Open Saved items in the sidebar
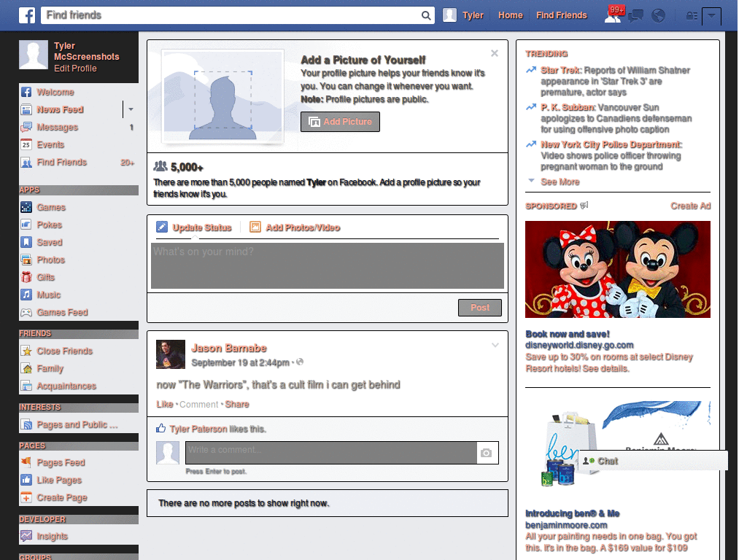The image size is (747, 560). pos(25,242)
